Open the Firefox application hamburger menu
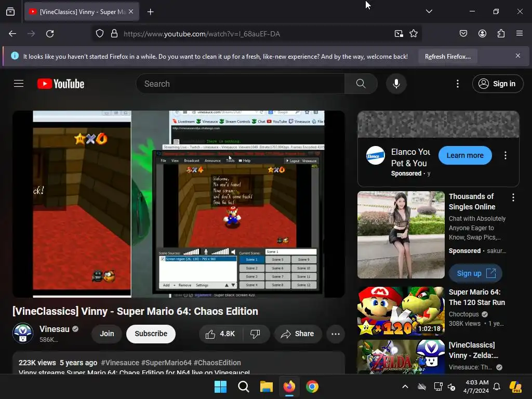The image size is (532, 399). pos(520,34)
